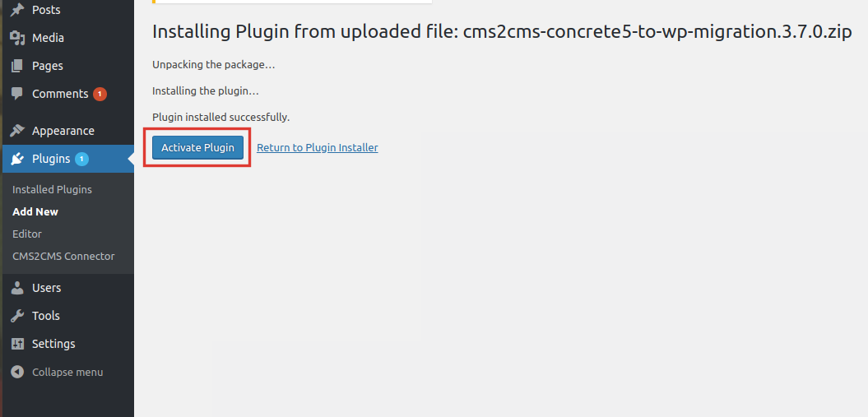Click the Activate Plugin button
Screen dimensions: 868x417
tap(197, 148)
